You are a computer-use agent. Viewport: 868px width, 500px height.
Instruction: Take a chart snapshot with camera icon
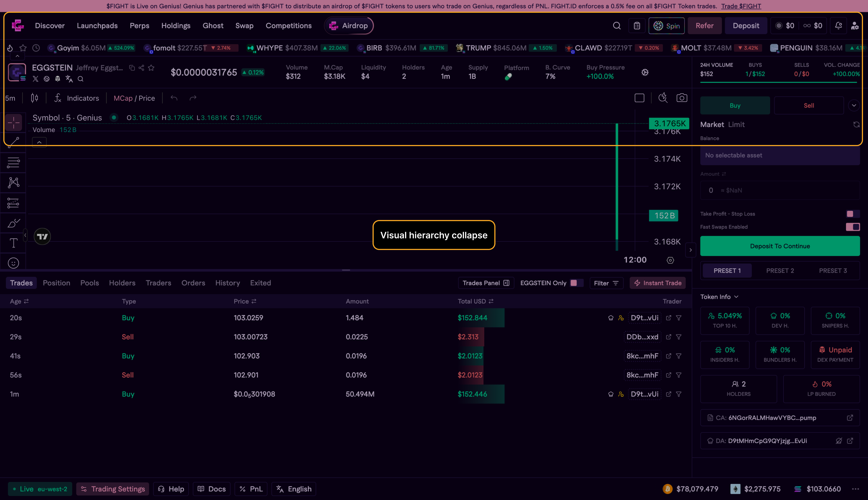click(x=682, y=98)
